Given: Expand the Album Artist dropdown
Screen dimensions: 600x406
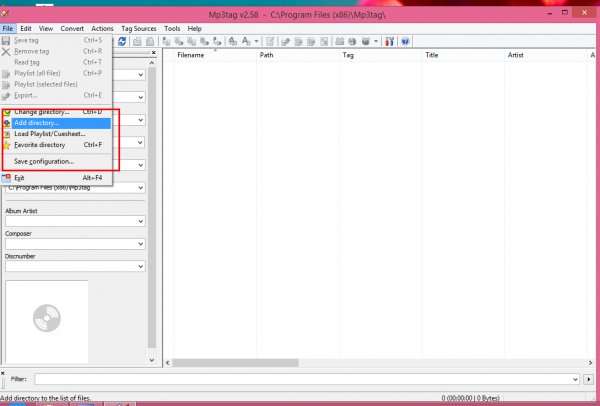Looking at the screenshot, I should click(142, 222).
